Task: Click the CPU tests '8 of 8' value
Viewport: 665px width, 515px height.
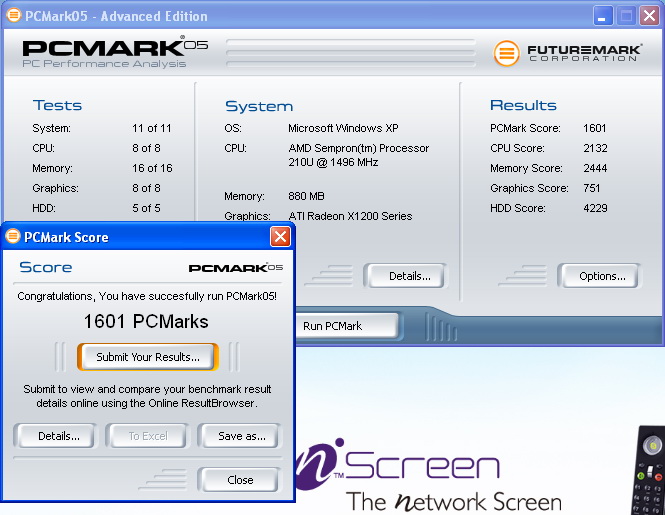Action: 146,148
